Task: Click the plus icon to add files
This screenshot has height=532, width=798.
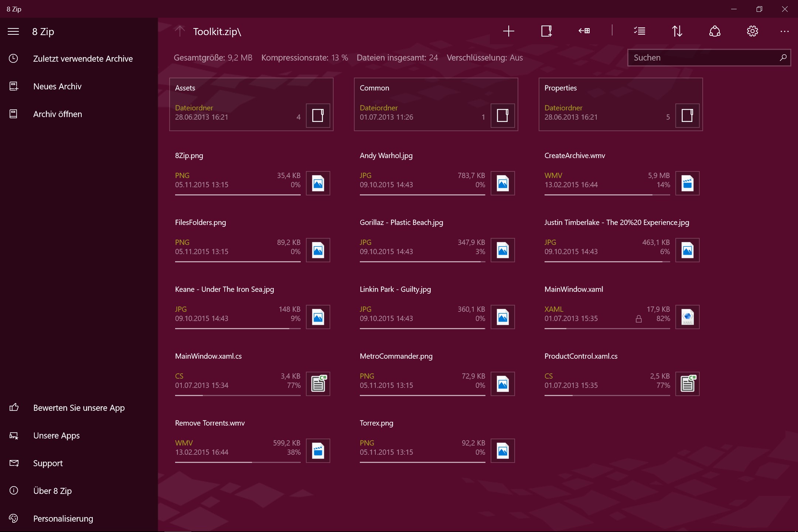Action: pyautogui.click(x=508, y=31)
